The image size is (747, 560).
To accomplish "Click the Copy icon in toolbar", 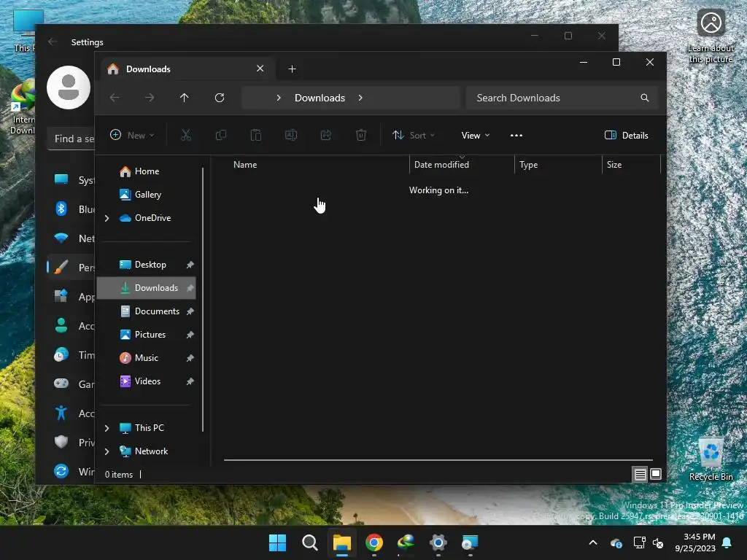I will tap(220, 135).
